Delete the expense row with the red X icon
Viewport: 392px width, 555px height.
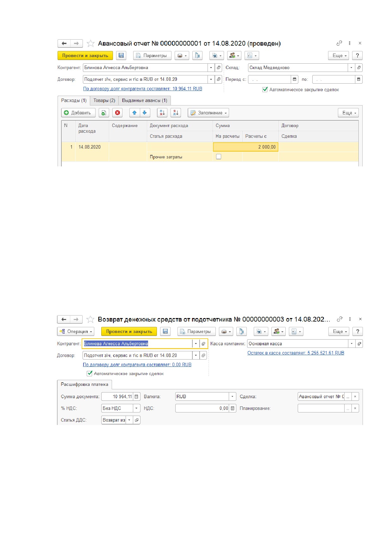pyautogui.click(x=118, y=113)
